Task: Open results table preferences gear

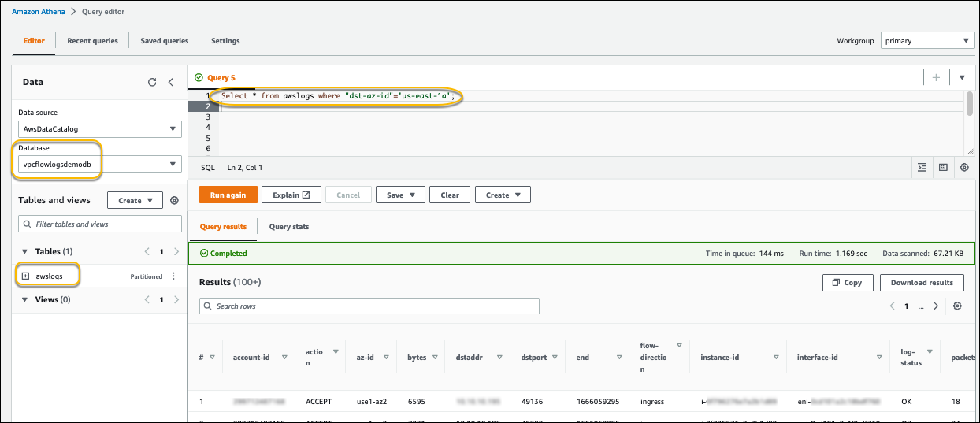Action: [x=957, y=306]
